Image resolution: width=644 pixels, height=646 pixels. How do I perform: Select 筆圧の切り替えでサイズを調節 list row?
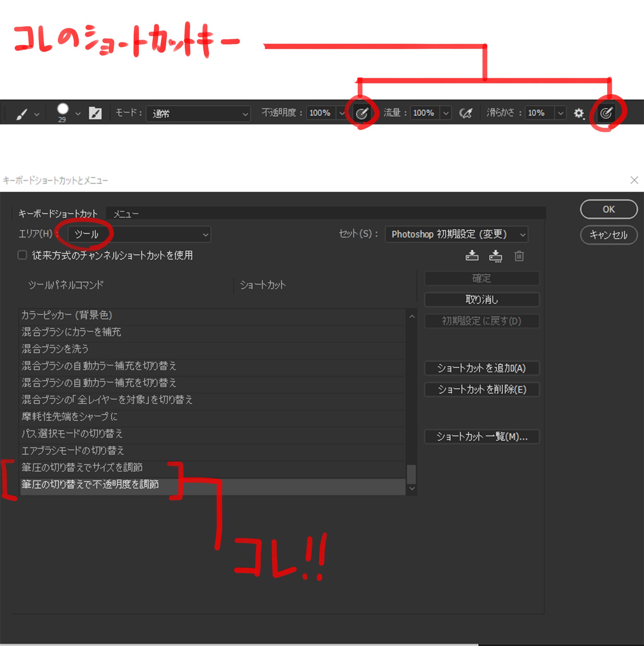[x=82, y=467]
